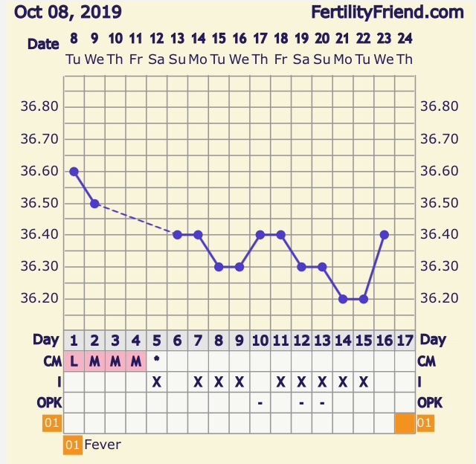Click the medium flow 'M' cell on Day 2

pyautogui.click(x=94, y=361)
